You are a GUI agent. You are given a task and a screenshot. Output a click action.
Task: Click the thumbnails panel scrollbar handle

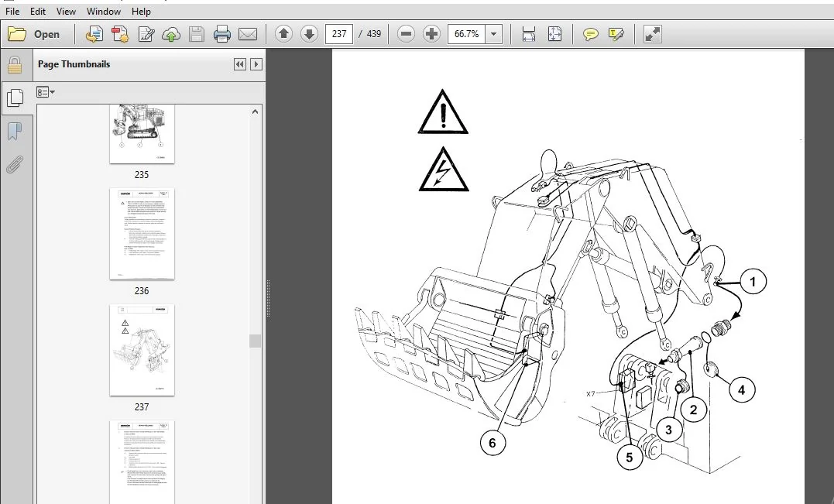[255, 341]
